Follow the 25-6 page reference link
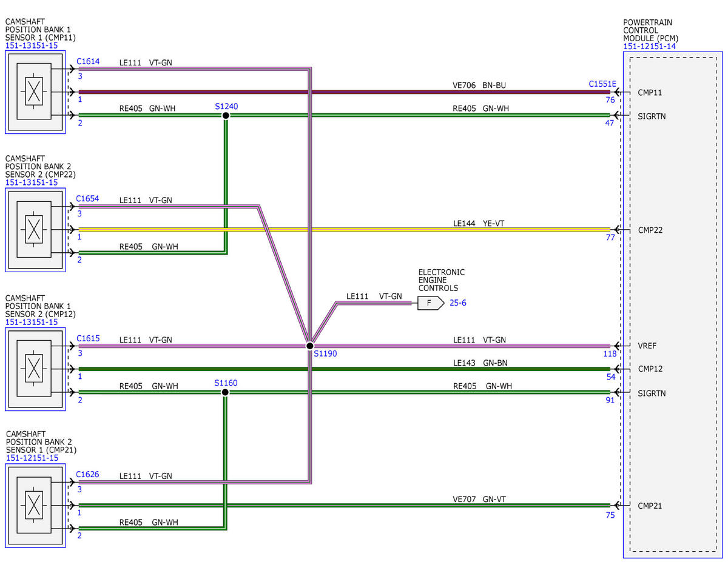This screenshot has height=562, width=728. click(457, 303)
